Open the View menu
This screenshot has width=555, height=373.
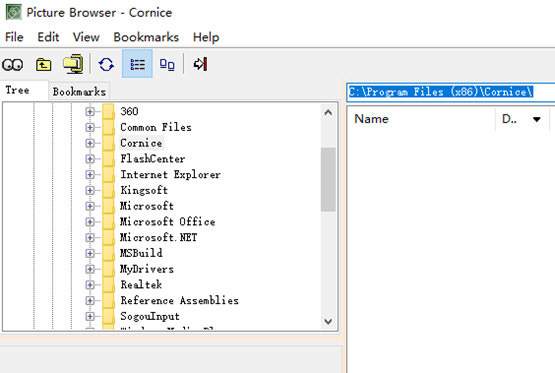pos(86,37)
